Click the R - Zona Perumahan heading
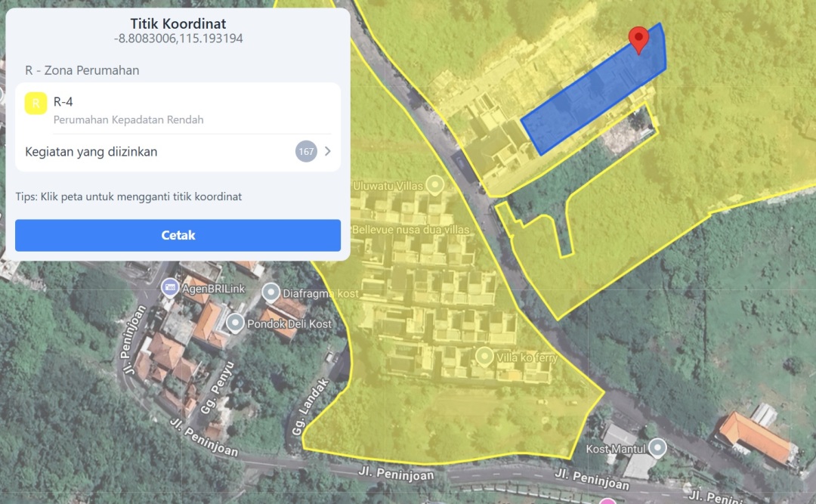 pos(82,70)
